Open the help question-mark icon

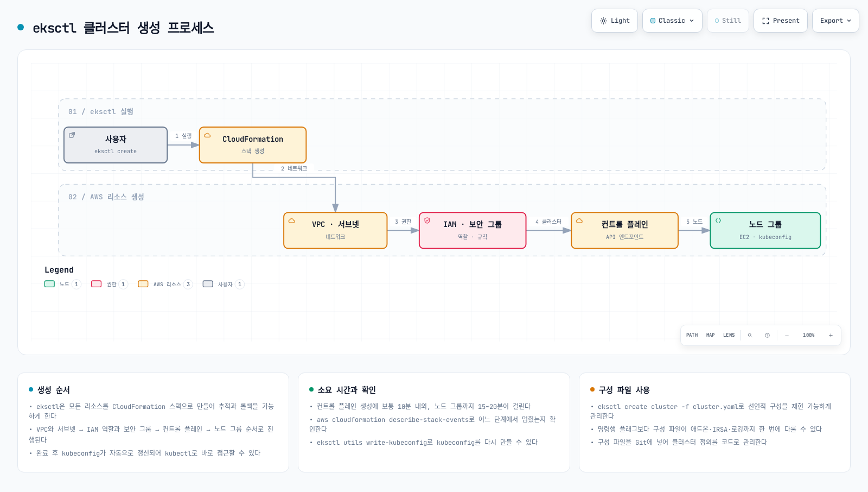point(767,335)
